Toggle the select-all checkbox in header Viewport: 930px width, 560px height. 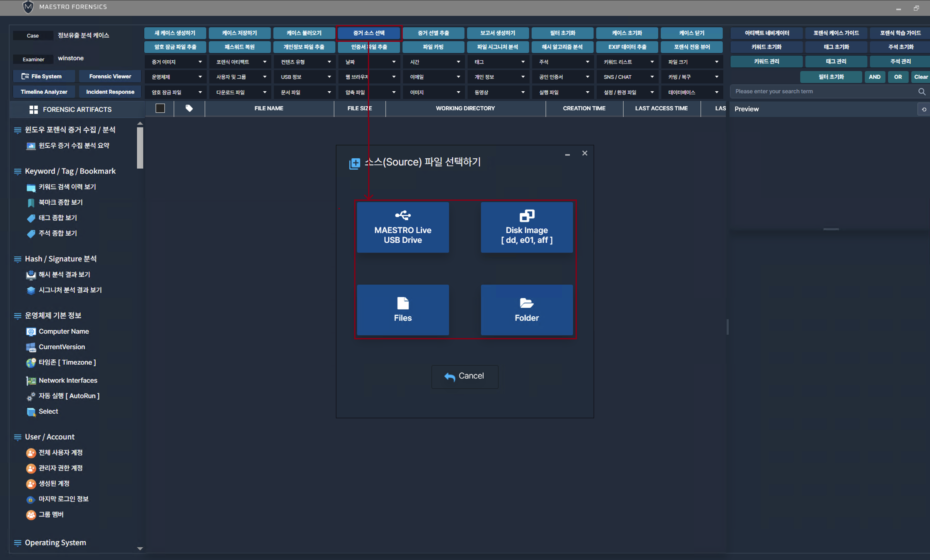coord(160,109)
